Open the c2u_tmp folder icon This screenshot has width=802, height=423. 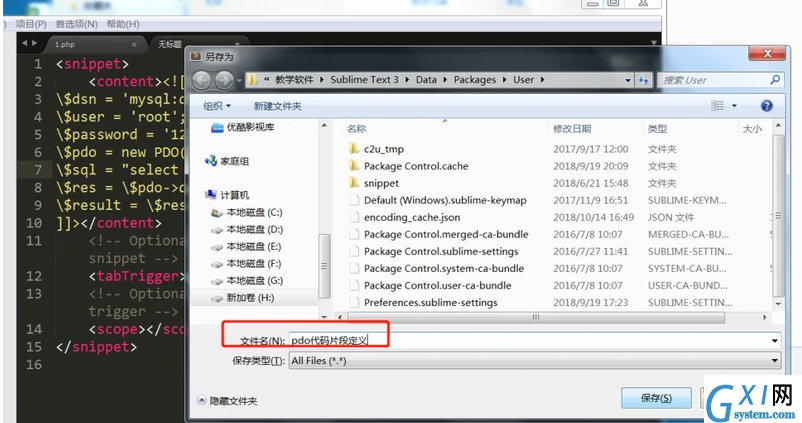[353, 149]
